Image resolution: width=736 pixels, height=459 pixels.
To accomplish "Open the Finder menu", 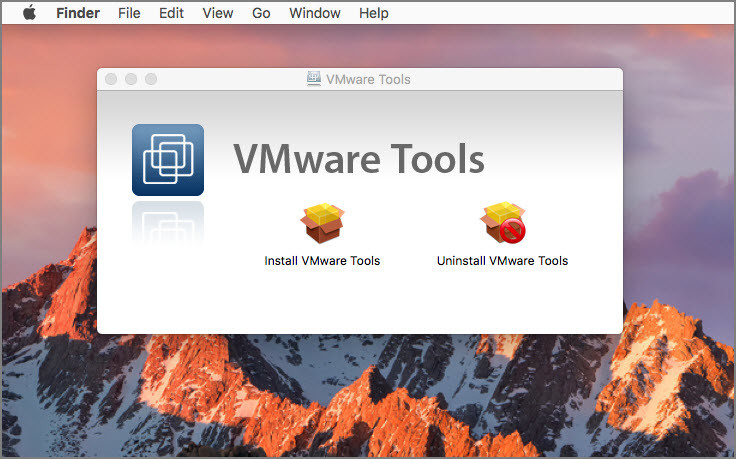I will [x=78, y=13].
